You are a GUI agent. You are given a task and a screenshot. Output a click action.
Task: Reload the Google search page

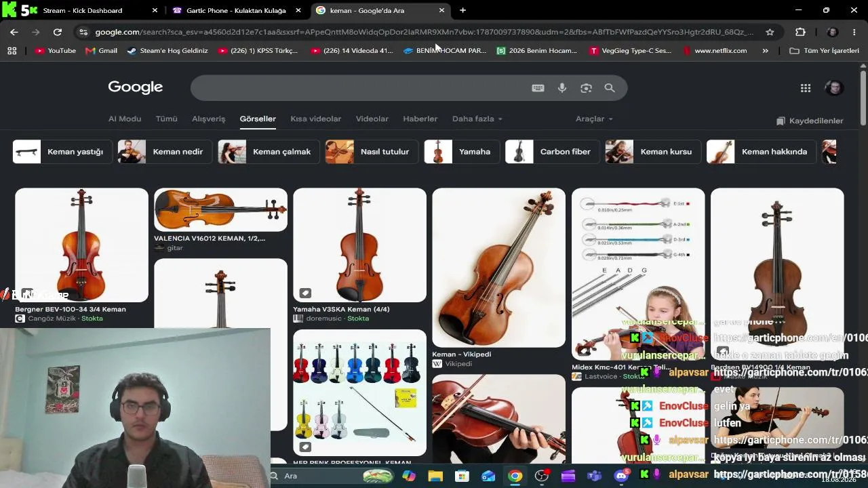58,32
